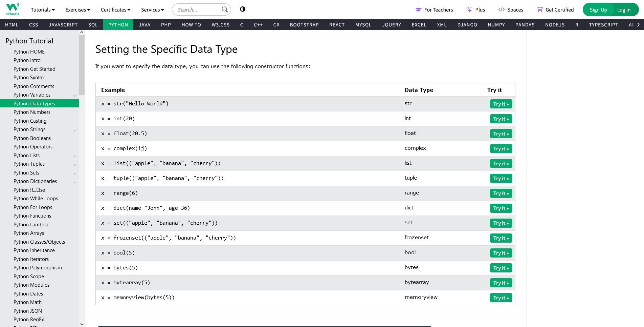The height and width of the screenshot is (327, 644).
Task: Open the Tutorials dropdown menu
Action: tap(43, 9)
